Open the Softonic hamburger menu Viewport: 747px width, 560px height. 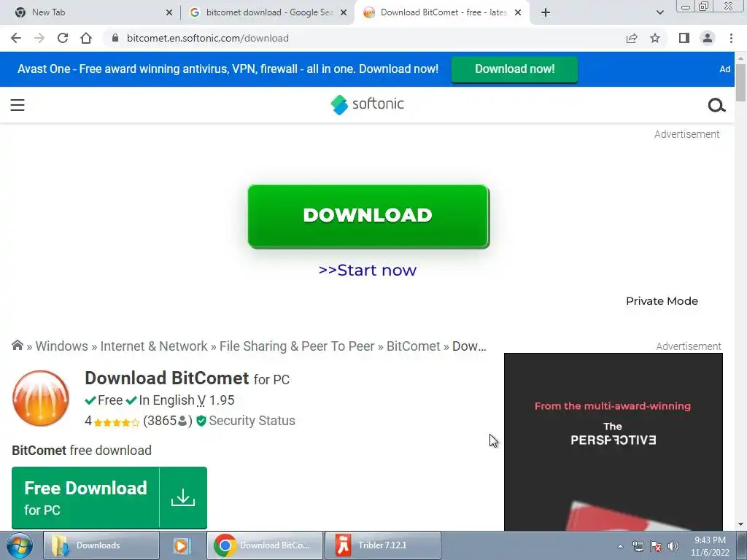pos(18,105)
